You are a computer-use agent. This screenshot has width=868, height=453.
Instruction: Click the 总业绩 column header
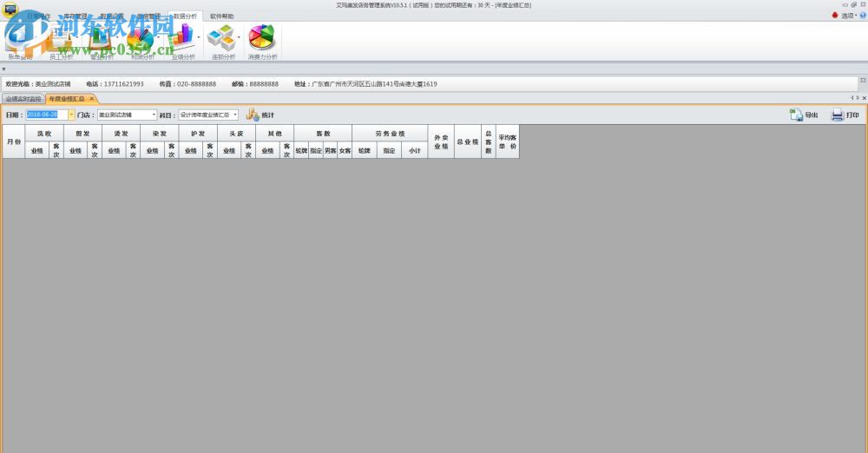click(468, 141)
